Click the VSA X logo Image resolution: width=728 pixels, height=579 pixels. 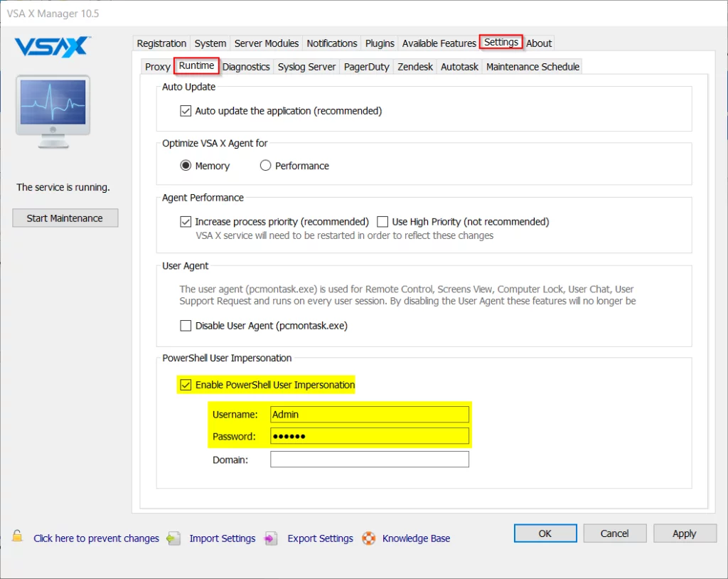click(x=52, y=47)
